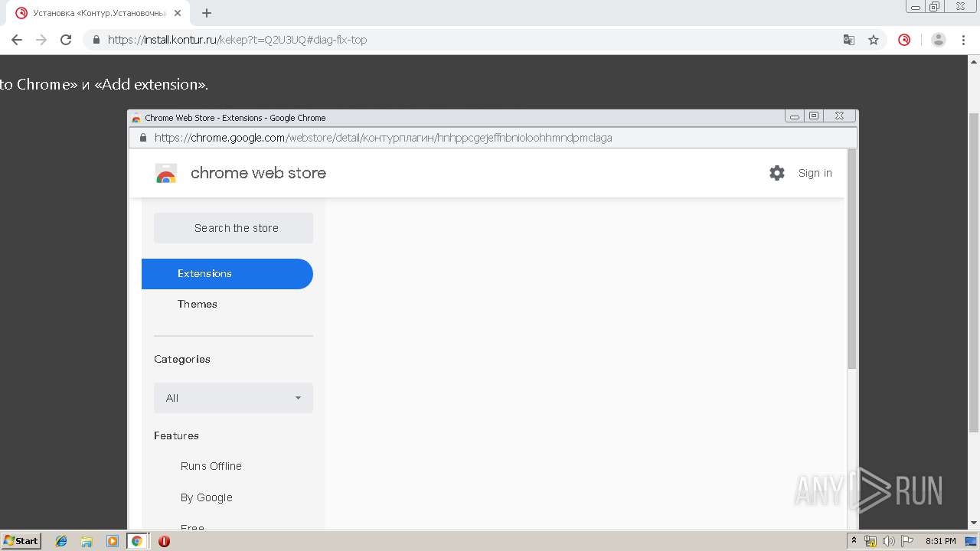Click the Chrome Web Store window title icon
Viewport: 980px width, 551px height.
pyautogui.click(x=136, y=118)
